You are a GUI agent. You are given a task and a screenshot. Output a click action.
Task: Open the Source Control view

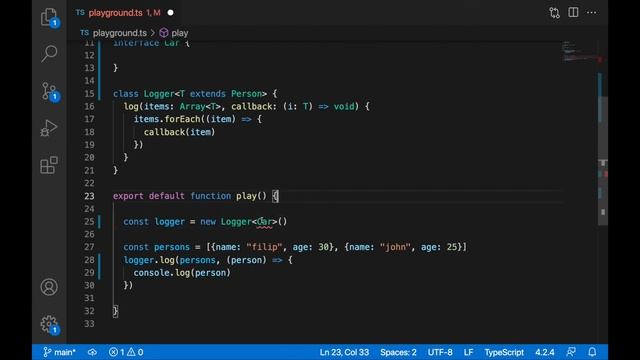[x=50, y=91]
